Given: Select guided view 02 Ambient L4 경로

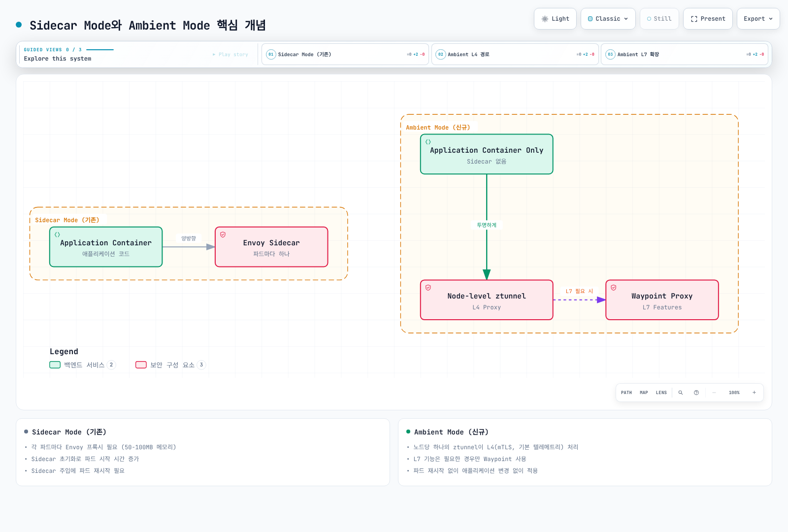Looking at the screenshot, I should [x=515, y=54].
